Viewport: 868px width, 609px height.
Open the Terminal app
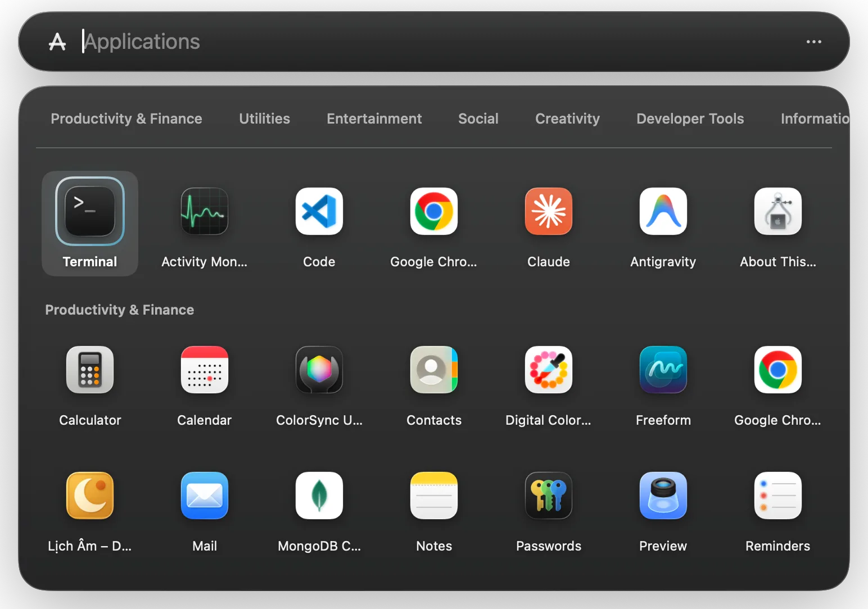coord(90,224)
